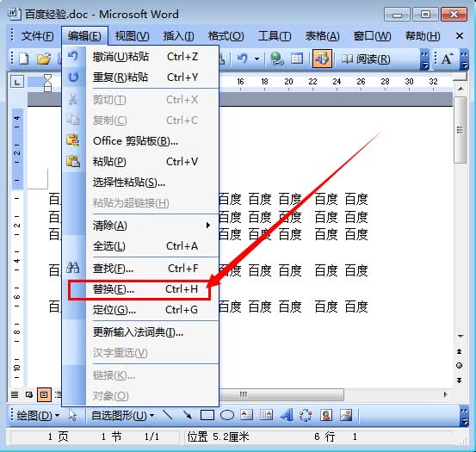This screenshot has width=476, height=452.
Task: Click Previous page double-arrow button
Action: point(460,351)
